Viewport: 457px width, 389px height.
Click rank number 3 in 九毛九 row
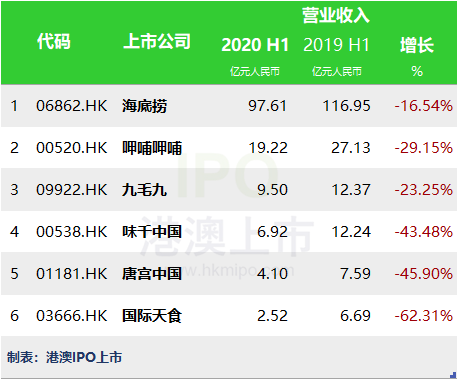(14, 190)
